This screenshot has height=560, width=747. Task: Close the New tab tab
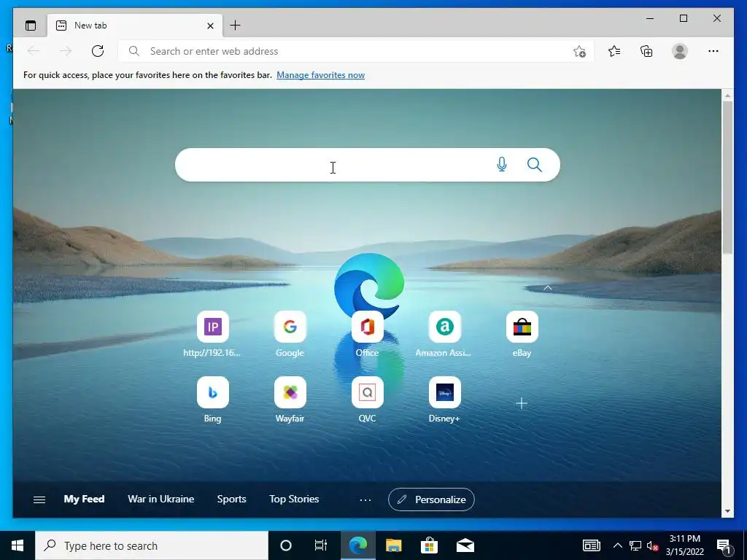210,26
